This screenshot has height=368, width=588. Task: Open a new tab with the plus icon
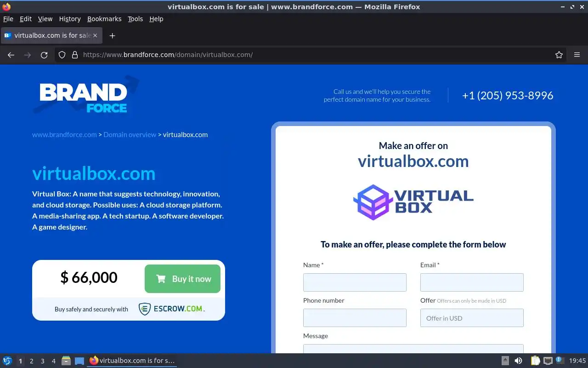click(112, 35)
